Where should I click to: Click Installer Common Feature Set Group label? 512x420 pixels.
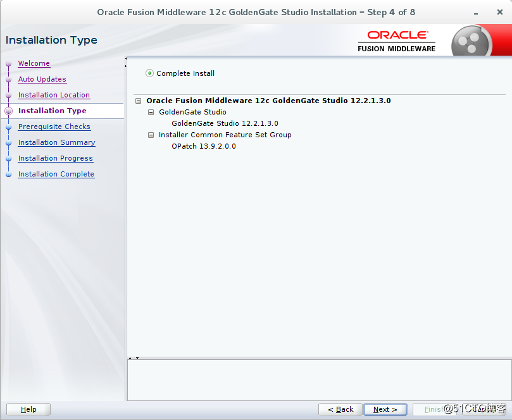click(x=225, y=135)
